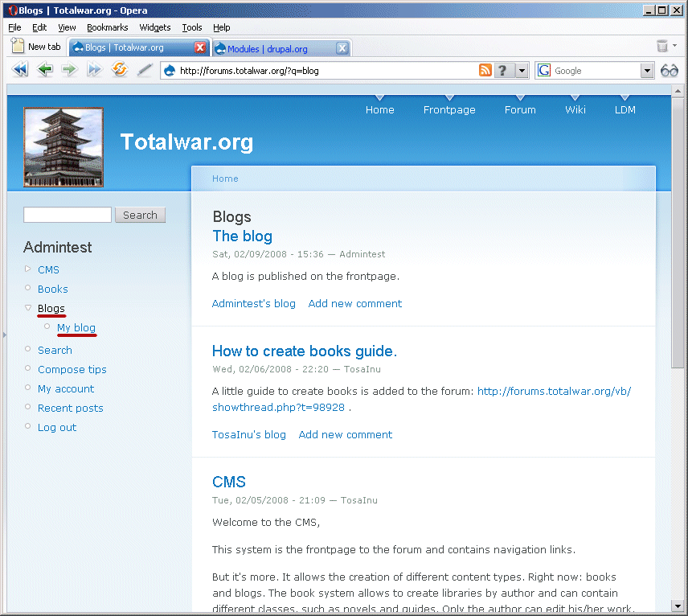Click the Opera logo in title bar

point(13,10)
